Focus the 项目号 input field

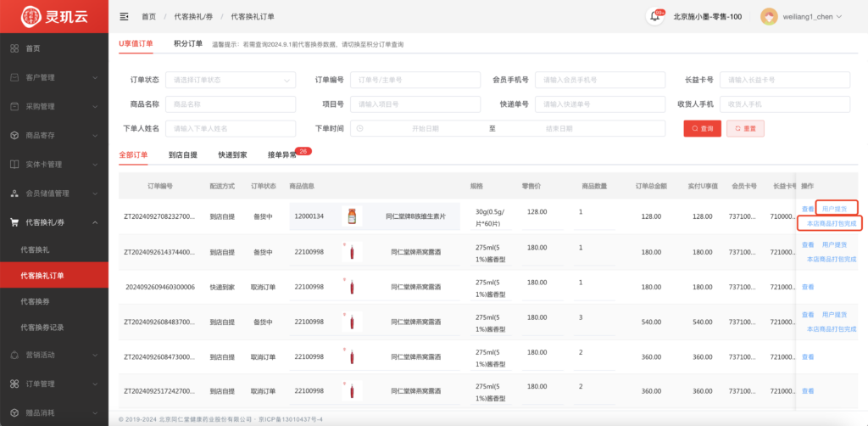415,104
